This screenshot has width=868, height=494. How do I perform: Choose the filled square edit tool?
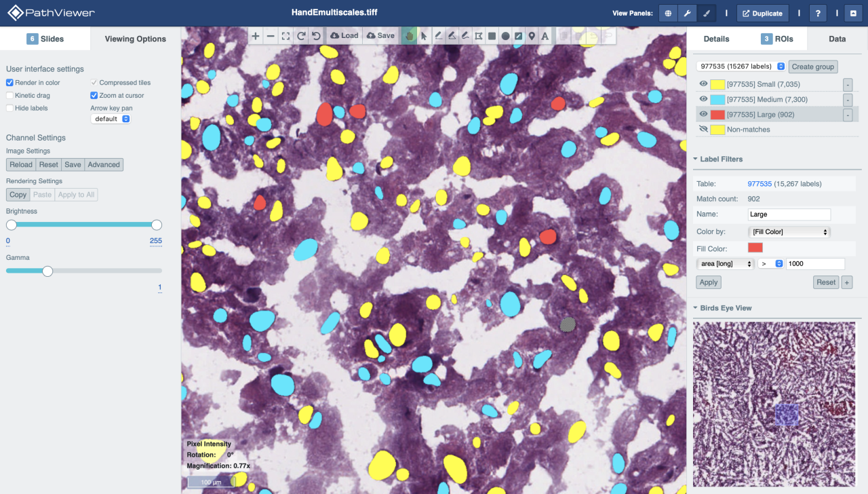[519, 36]
